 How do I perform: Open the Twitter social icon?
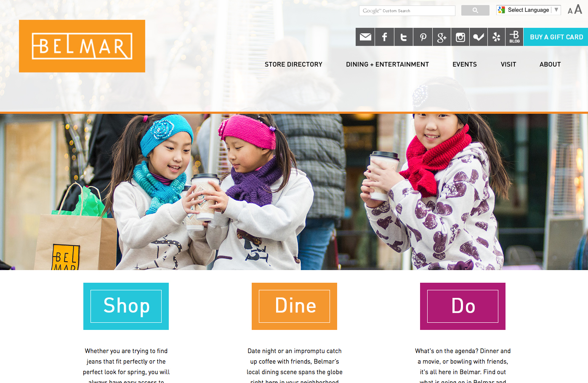click(x=404, y=37)
